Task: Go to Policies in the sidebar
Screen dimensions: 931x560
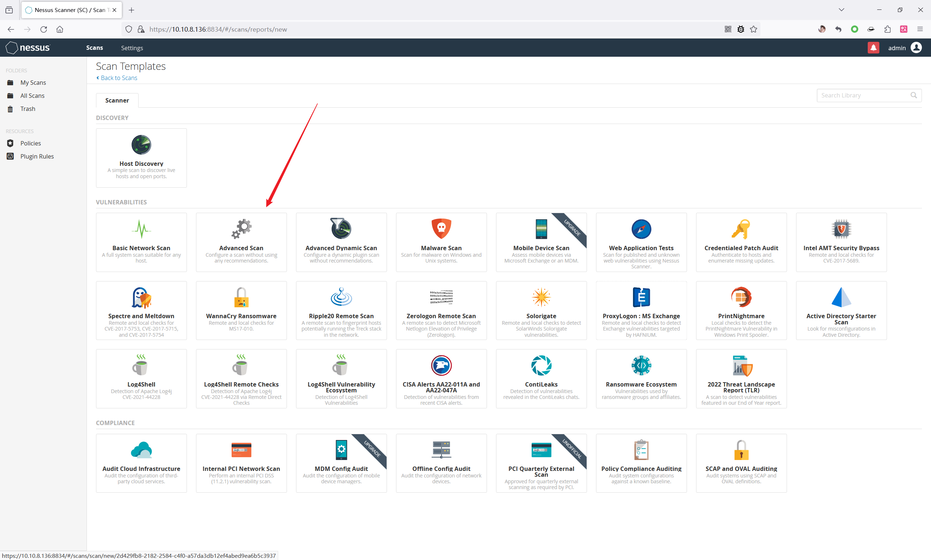Action: point(31,143)
